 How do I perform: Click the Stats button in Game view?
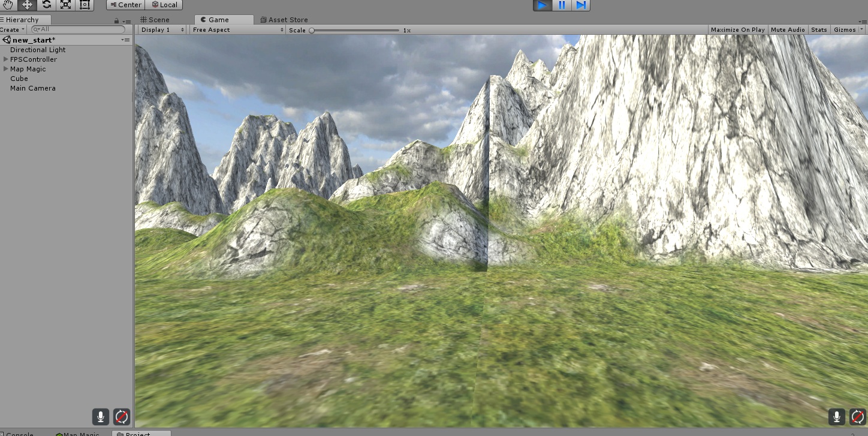819,29
